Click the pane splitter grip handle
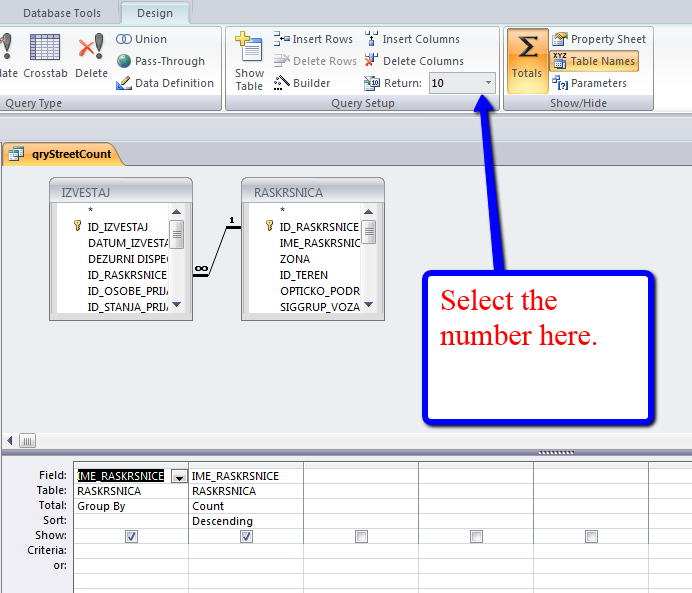Image resolution: width=692 pixels, height=593 pixels. tap(557, 452)
